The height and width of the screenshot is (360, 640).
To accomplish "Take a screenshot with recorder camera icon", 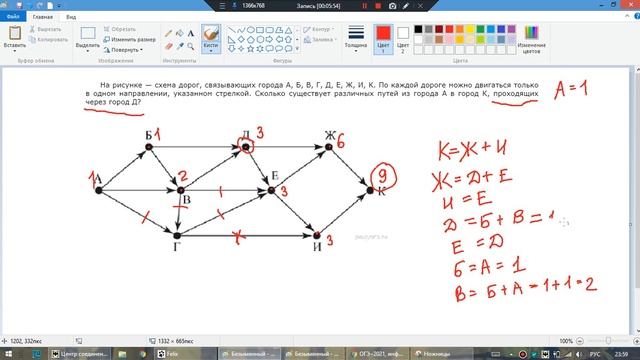I will [392, 6].
